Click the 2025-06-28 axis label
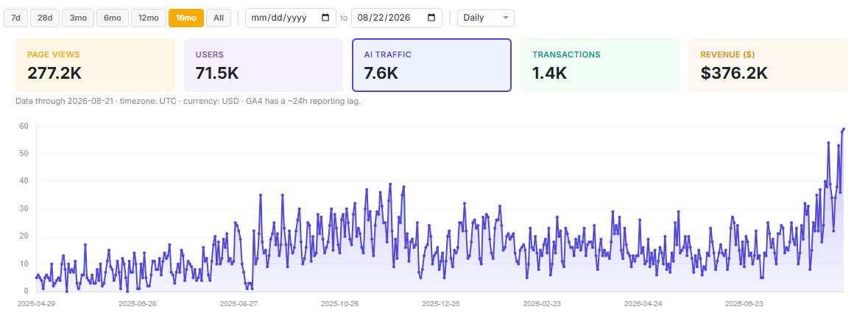Screen dimensions: 868x332 [137, 304]
